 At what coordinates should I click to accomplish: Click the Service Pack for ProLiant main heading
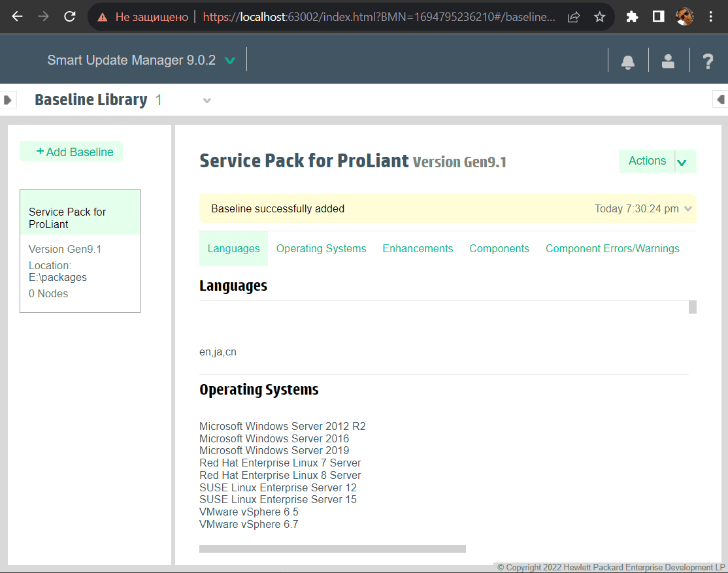coord(304,161)
